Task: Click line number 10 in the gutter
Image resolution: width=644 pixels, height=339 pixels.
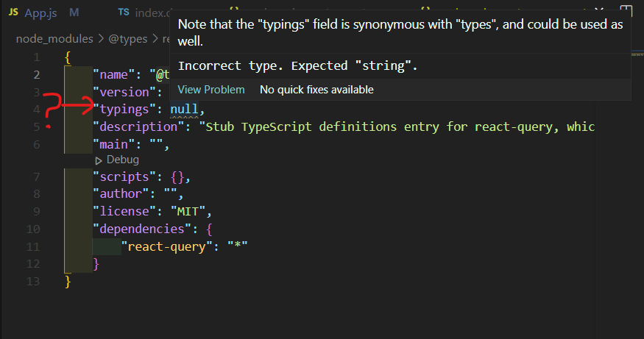Action: (x=33, y=229)
